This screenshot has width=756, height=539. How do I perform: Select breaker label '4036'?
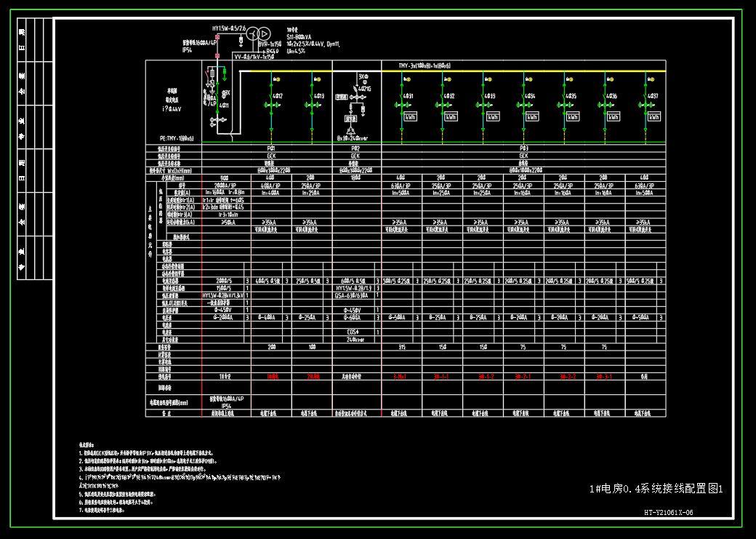pyautogui.click(x=611, y=96)
